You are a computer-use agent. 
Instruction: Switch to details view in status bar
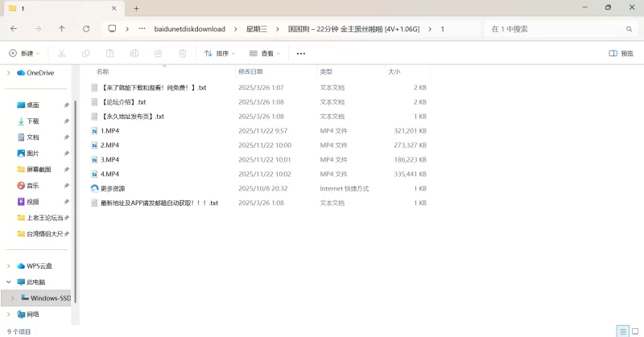621,331
